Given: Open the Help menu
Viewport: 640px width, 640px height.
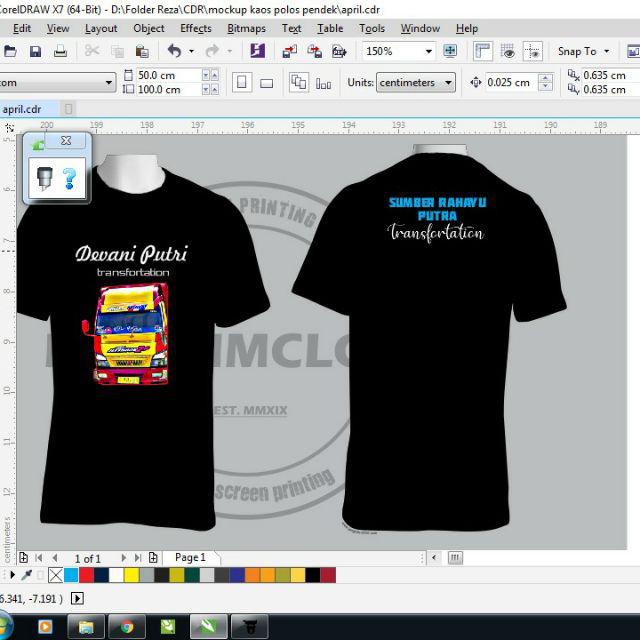Looking at the screenshot, I should pos(467,28).
